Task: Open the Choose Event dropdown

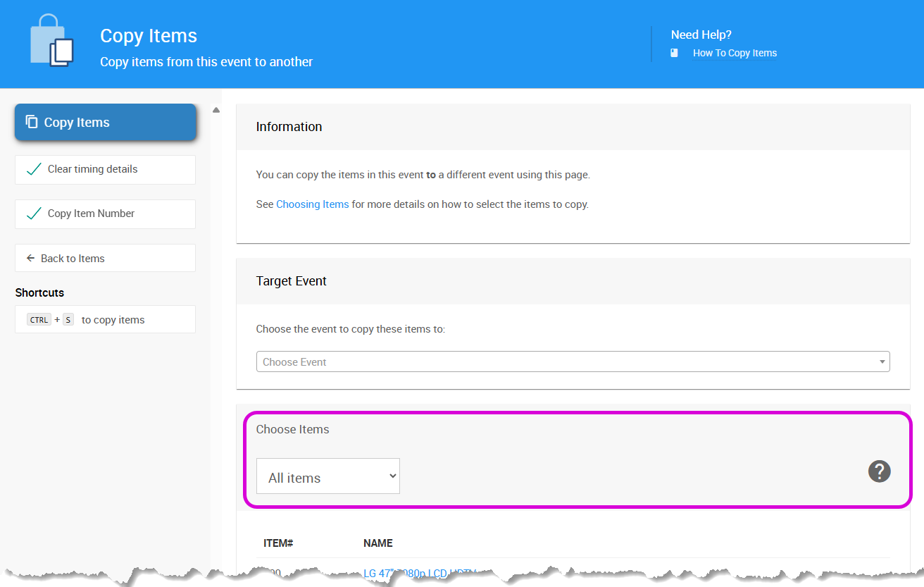Action: pos(573,362)
